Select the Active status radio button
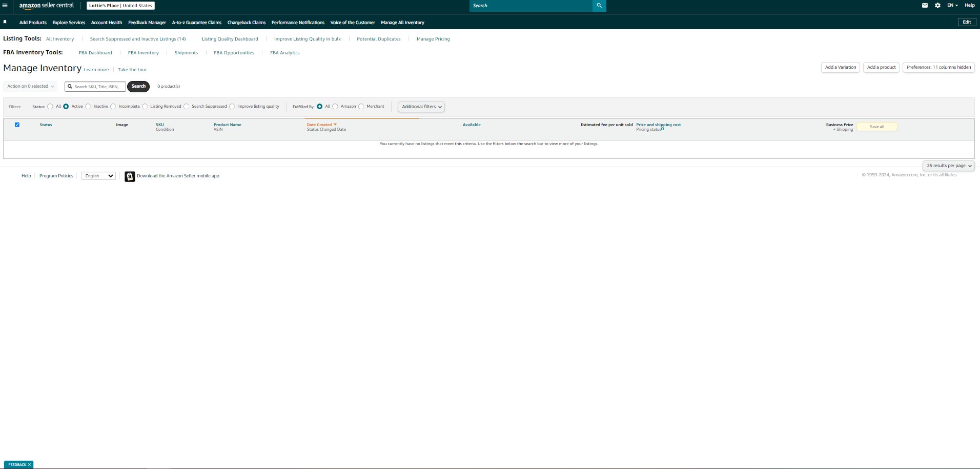Viewport: 980px width, 469px height. (x=66, y=107)
